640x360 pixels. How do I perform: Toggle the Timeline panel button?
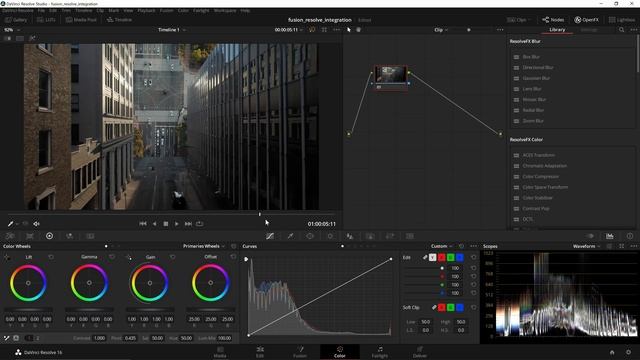(119, 20)
